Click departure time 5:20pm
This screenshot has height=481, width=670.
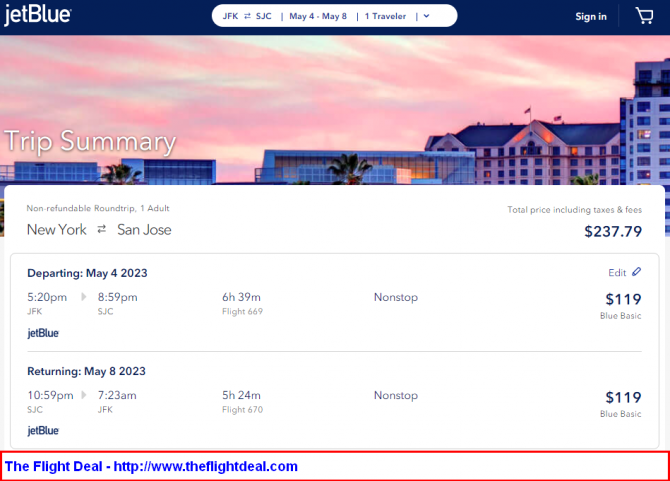(x=47, y=297)
